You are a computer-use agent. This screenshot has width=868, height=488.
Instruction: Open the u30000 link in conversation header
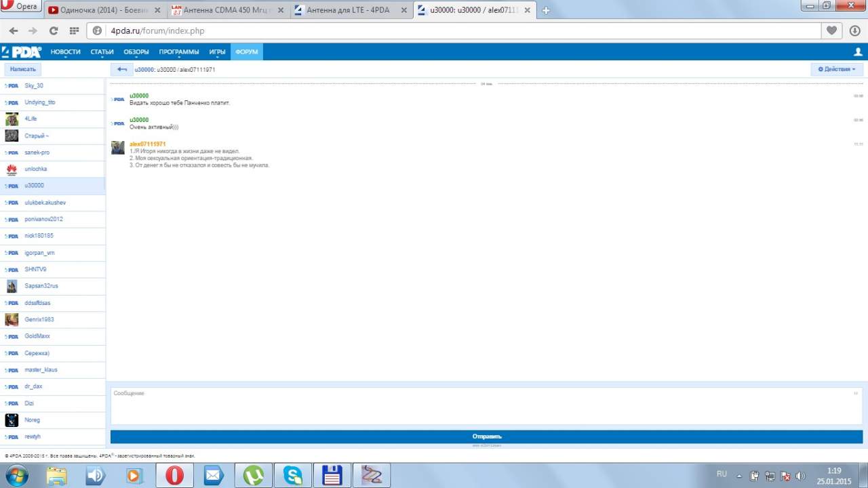[144, 69]
